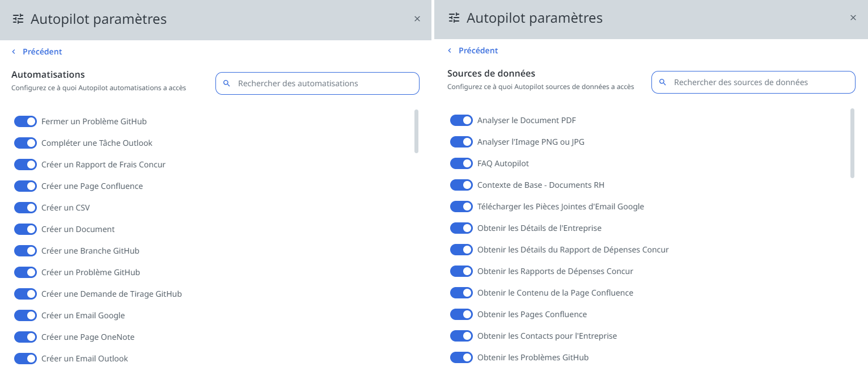
Task: Toggle the FAQ Autopilot data source
Action: pyautogui.click(x=461, y=163)
